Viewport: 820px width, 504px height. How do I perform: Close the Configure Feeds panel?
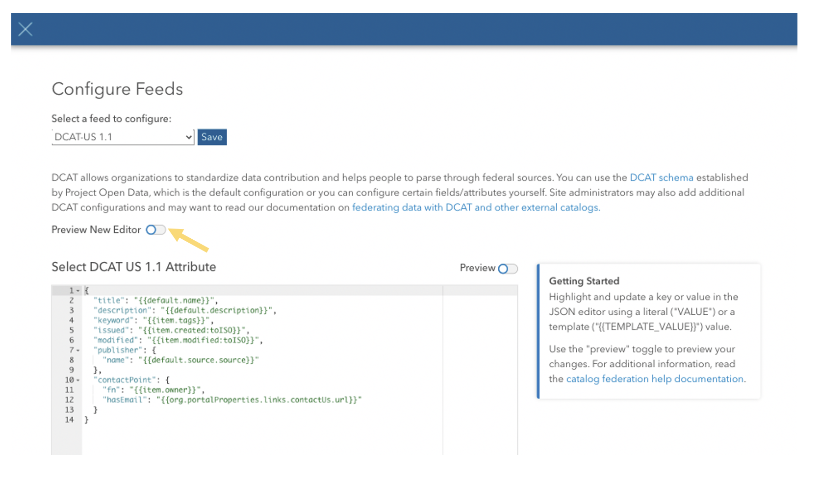pyautogui.click(x=26, y=29)
